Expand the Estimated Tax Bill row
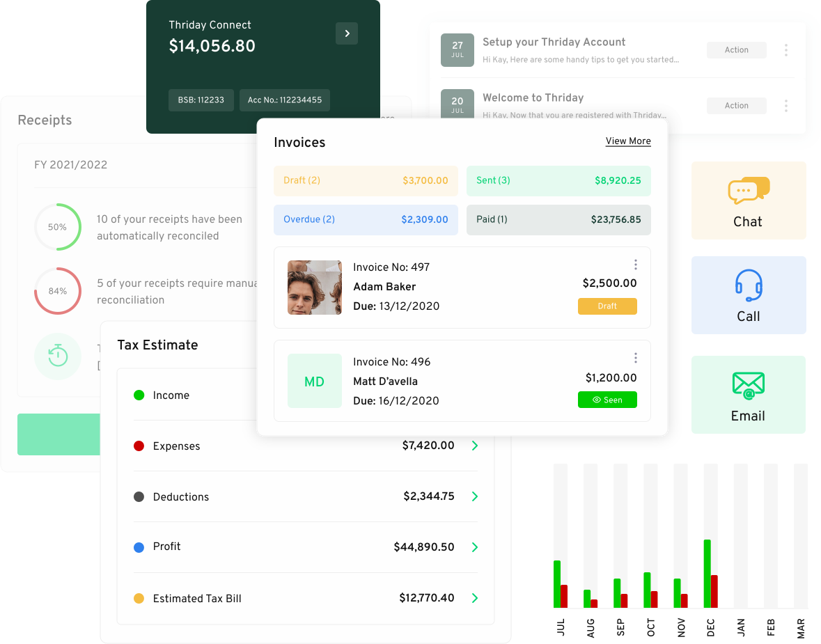This screenshot has height=644, width=821. click(475, 598)
